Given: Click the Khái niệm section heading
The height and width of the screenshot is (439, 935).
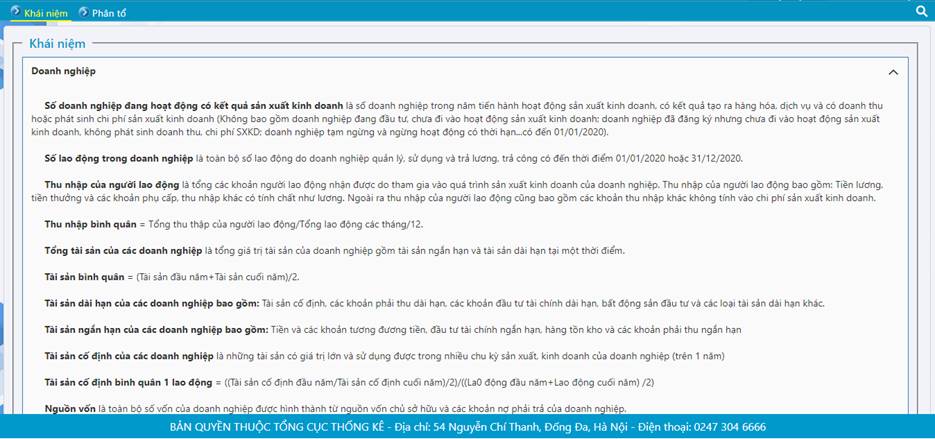Looking at the screenshot, I should (x=57, y=43).
